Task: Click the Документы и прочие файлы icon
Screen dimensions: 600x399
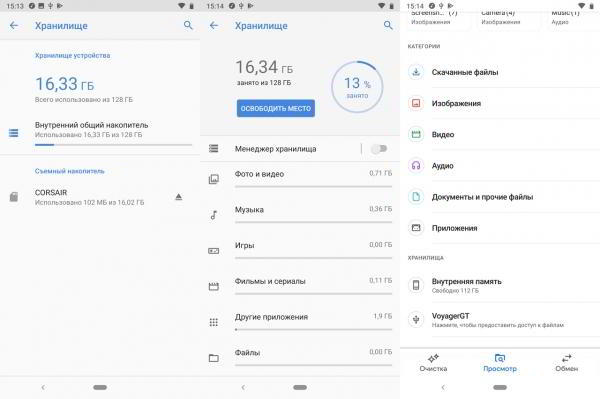Action: click(416, 197)
